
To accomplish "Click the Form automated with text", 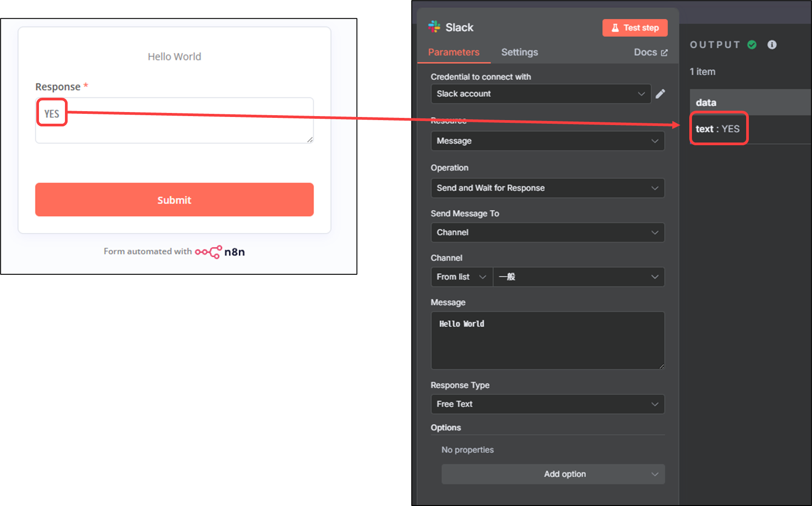I will tap(148, 251).
